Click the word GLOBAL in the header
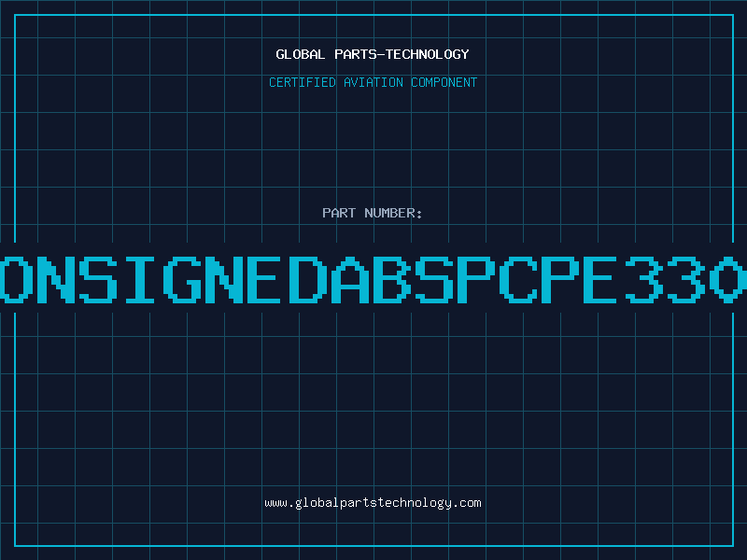 pos(301,54)
